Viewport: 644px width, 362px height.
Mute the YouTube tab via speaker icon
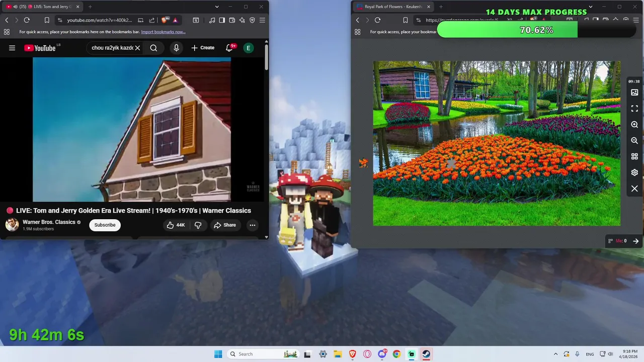click(x=15, y=7)
